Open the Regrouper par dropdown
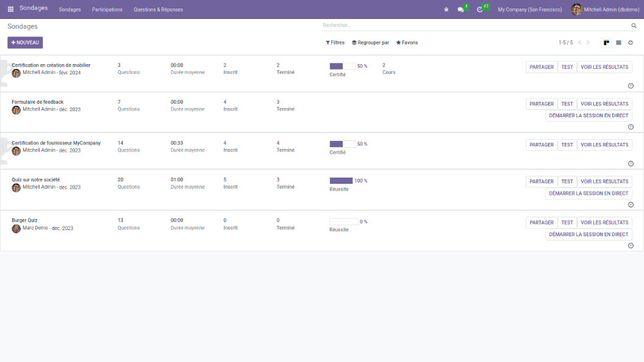 point(370,43)
